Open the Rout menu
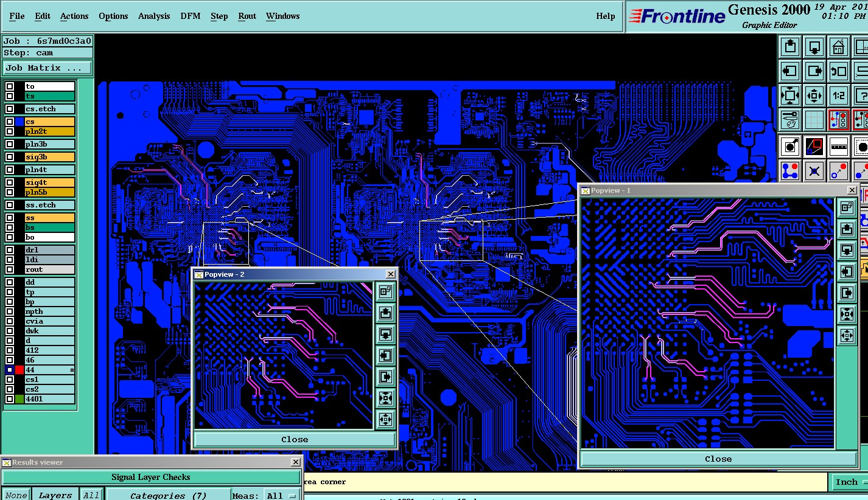This screenshot has height=500, width=868. (247, 16)
